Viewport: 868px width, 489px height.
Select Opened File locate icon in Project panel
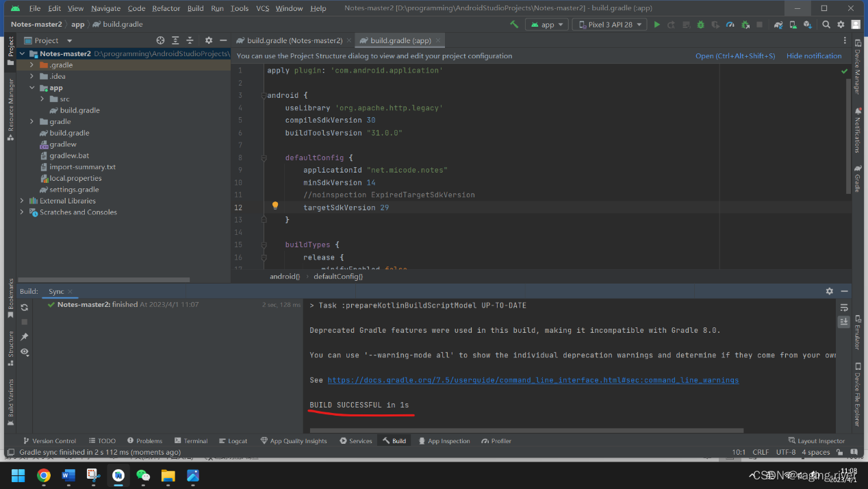[160, 40]
